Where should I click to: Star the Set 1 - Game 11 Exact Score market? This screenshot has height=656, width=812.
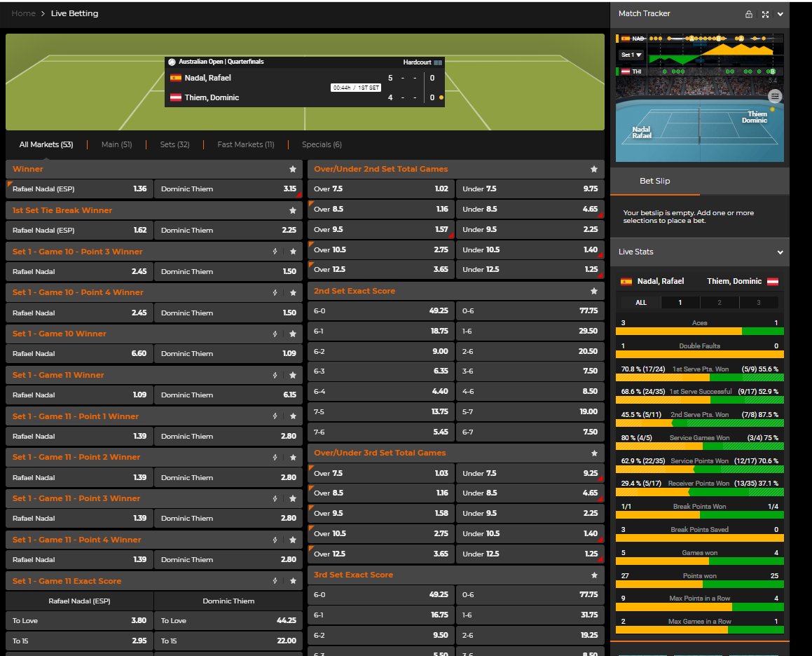293,581
